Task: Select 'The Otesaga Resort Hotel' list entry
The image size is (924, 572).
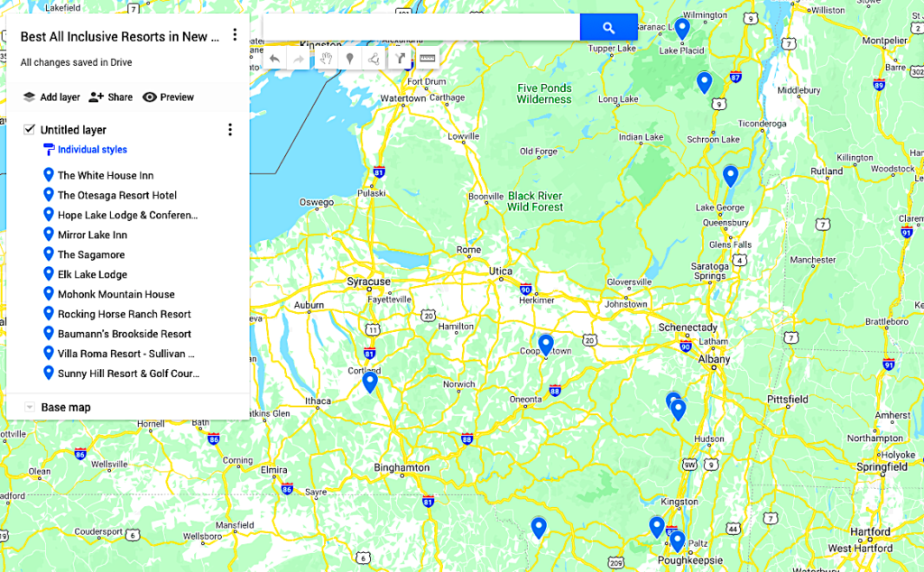Action: tap(117, 195)
